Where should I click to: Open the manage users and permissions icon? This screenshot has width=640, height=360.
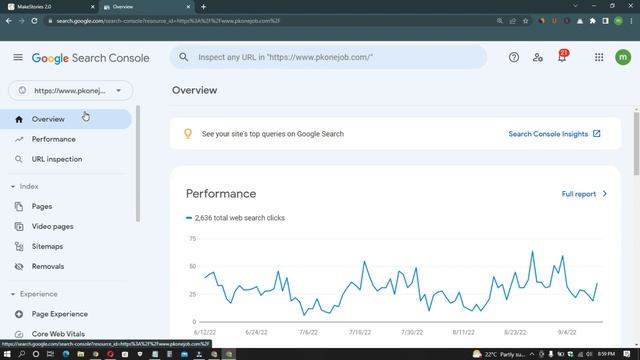coord(538,57)
